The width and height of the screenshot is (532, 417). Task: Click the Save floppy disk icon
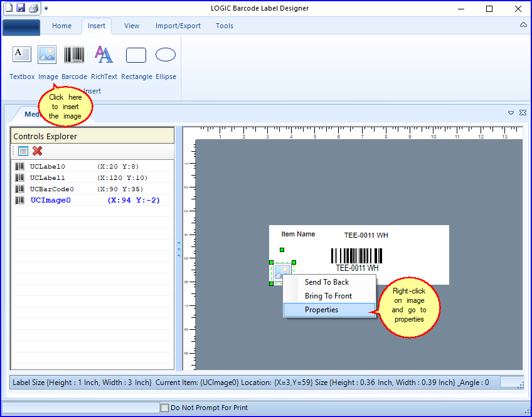tap(21, 8)
